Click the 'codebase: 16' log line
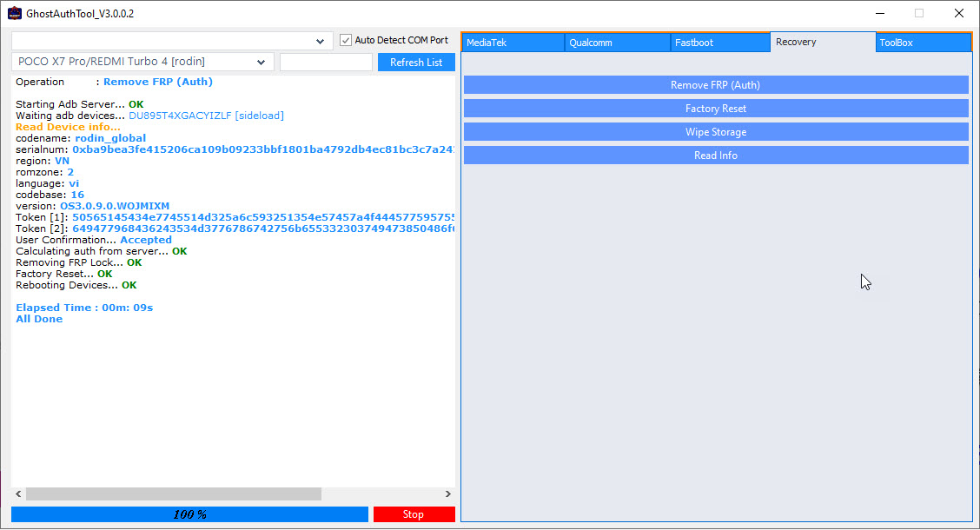This screenshot has width=980, height=530. (50, 195)
